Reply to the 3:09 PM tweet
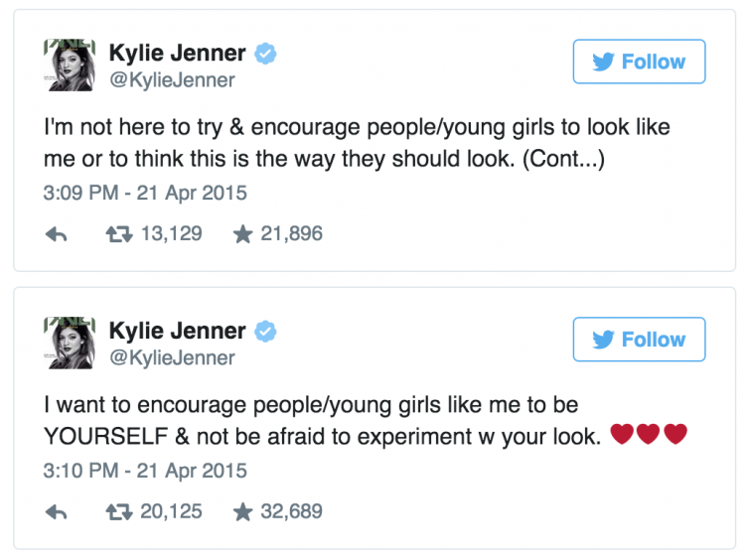Screen dimensions: 745x560 57,234
